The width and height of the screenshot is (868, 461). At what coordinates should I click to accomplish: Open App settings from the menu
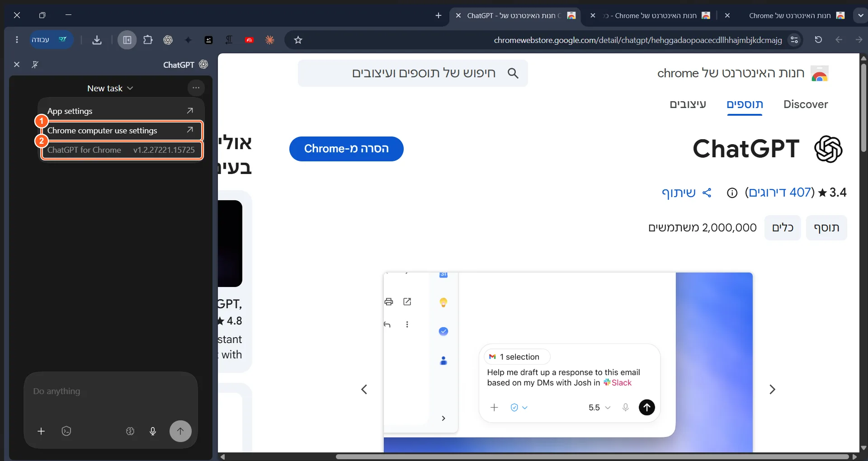[120, 111]
